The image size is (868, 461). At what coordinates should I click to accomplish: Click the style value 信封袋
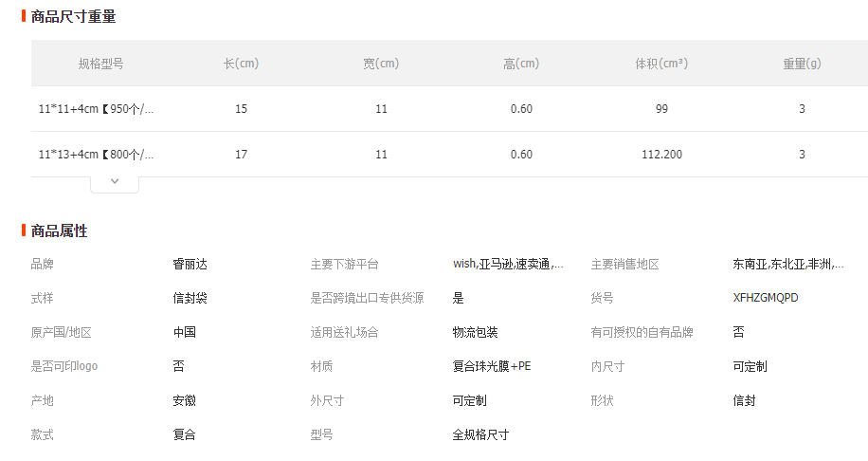190,298
